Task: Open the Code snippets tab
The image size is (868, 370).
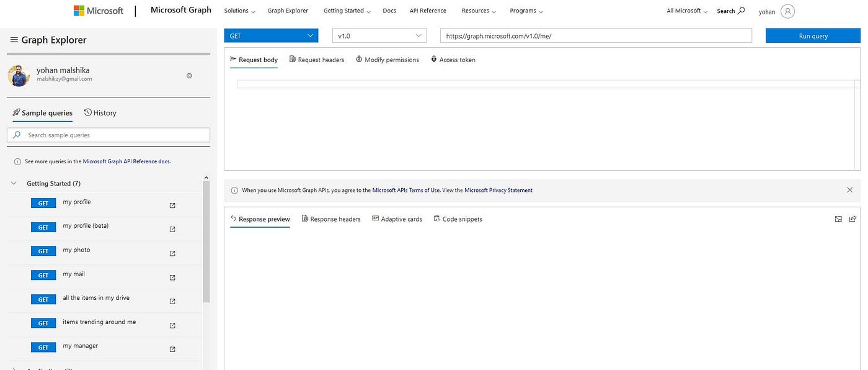Action: pyautogui.click(x=458, y=219)
